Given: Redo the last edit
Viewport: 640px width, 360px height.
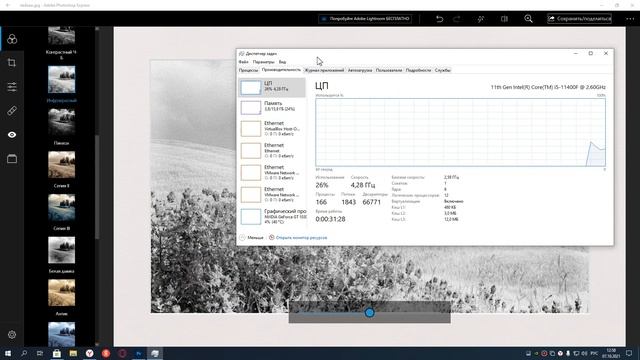Looking at the screenshot, I should 457,19.
